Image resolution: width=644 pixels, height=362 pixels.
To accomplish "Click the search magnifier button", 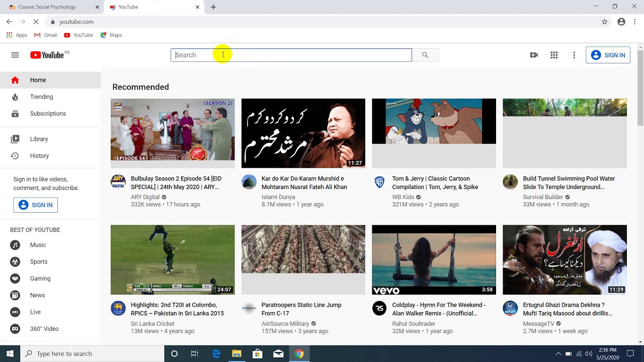I will (425, 55).
